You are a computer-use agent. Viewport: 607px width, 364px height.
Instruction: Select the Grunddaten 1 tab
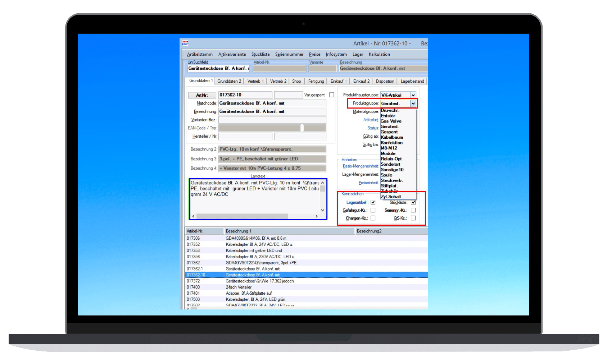pyautogui.click(x=200, y=81)
